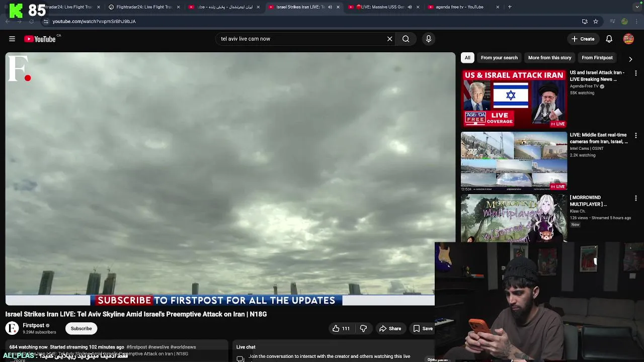Expand description with more link

coord(19,360)
